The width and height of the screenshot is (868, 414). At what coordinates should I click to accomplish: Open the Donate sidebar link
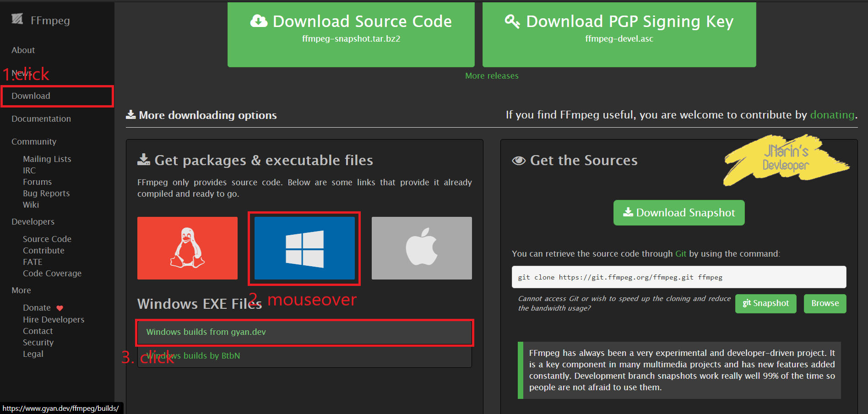point(37,308)
